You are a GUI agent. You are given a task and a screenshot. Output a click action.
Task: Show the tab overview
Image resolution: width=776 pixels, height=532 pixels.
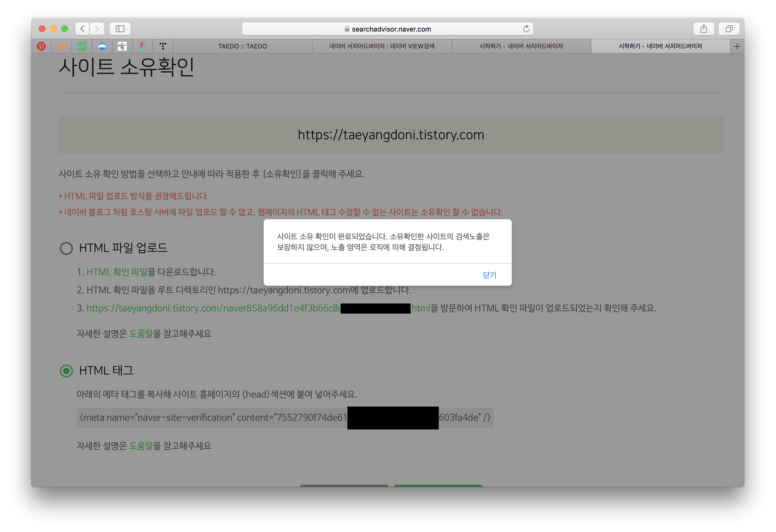coord(729,29)
